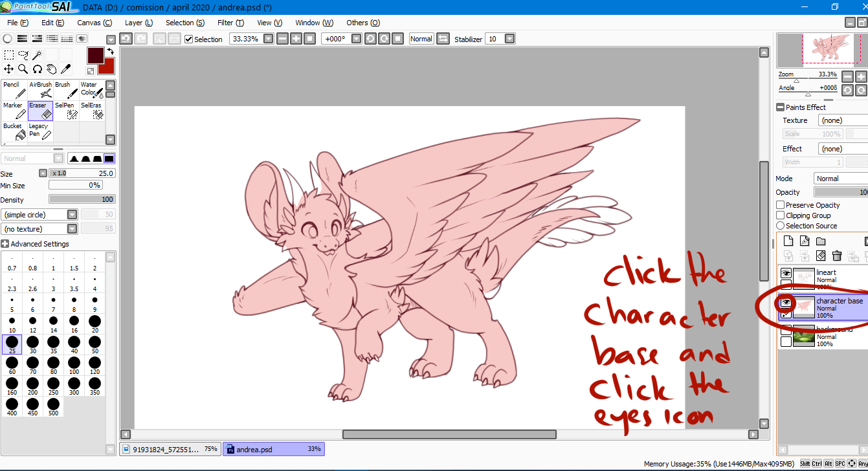The image size is (868, 471).
Task: Create a new linework layer
Action: 804,241
